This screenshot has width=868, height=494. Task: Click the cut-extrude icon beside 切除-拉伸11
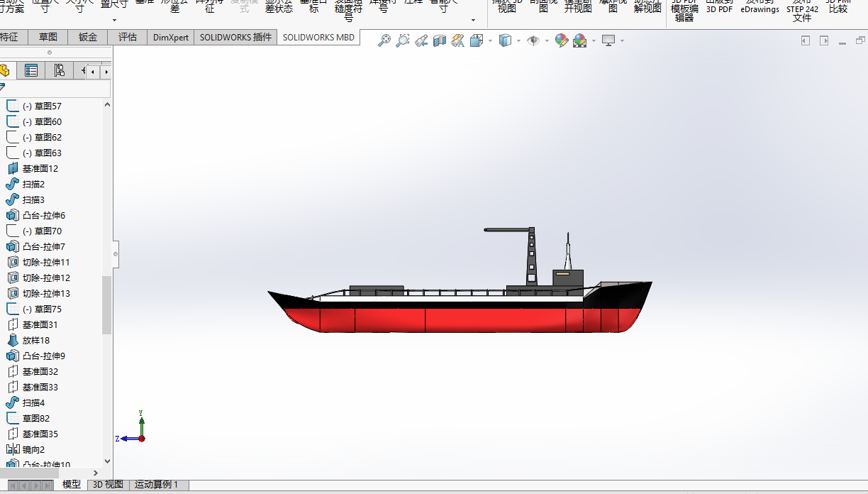click(12, 262)
